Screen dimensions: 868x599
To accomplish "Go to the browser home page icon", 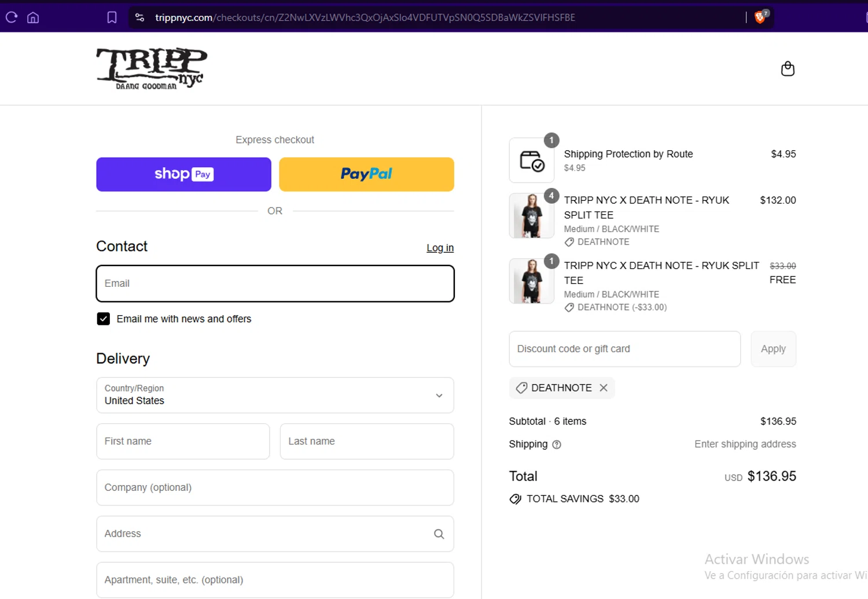I will click(x=33, y=17).
